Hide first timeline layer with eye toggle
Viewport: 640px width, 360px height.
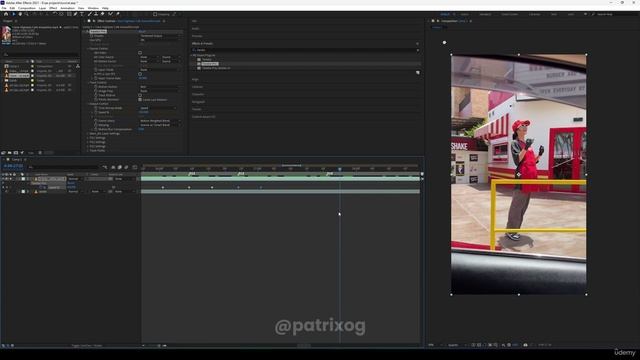coord(3,179)
